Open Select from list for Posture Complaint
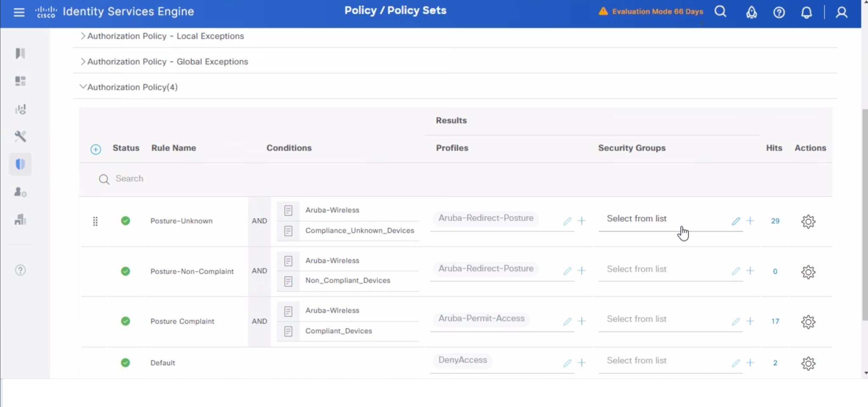Screen dimensions: 868x407 (x=637, y=319)
